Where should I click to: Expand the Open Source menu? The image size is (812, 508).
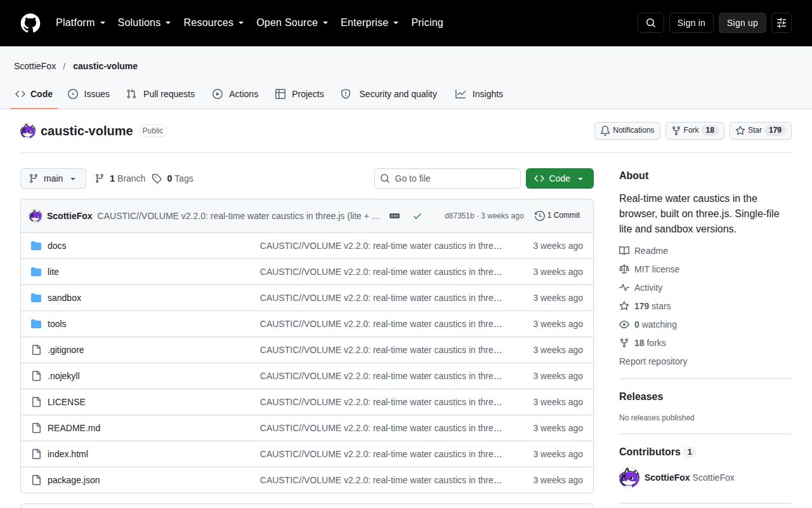(x=292, y=23)
